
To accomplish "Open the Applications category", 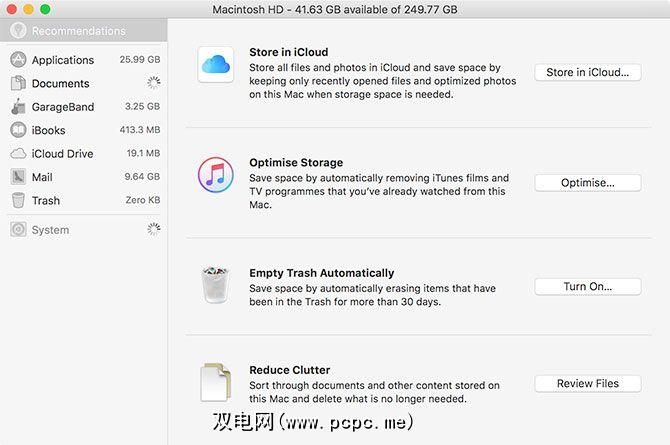I will tap(84, 60).
